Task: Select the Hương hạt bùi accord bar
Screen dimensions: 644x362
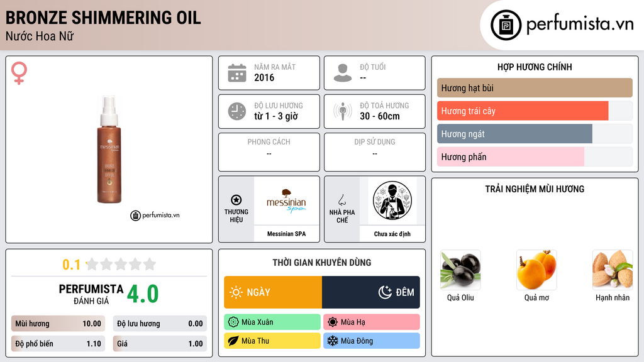Action: point(535,88)
